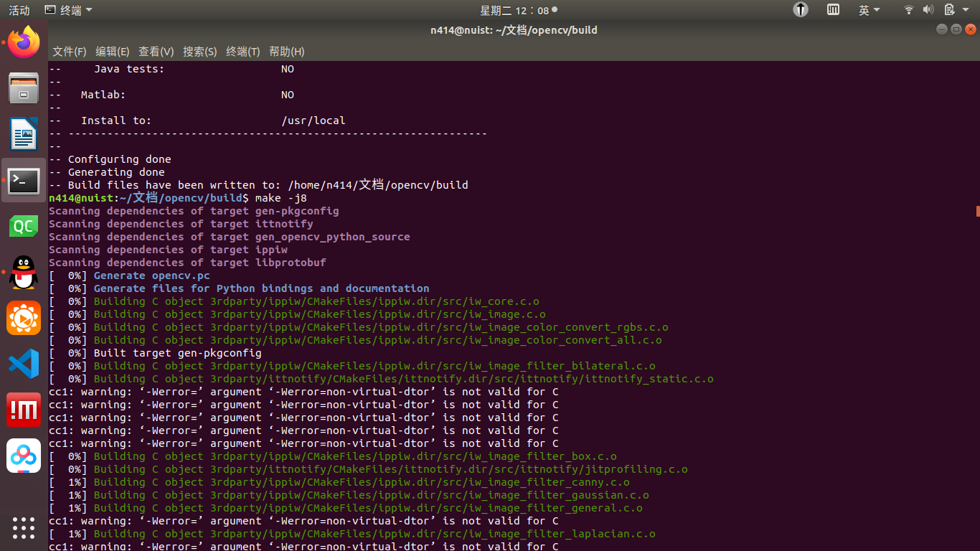Open the 帮助(H) menu

pos(287,52)
